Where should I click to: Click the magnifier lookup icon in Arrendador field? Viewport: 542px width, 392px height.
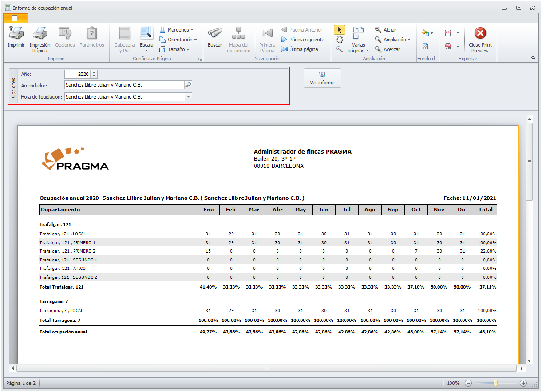(x=188, y=85)
